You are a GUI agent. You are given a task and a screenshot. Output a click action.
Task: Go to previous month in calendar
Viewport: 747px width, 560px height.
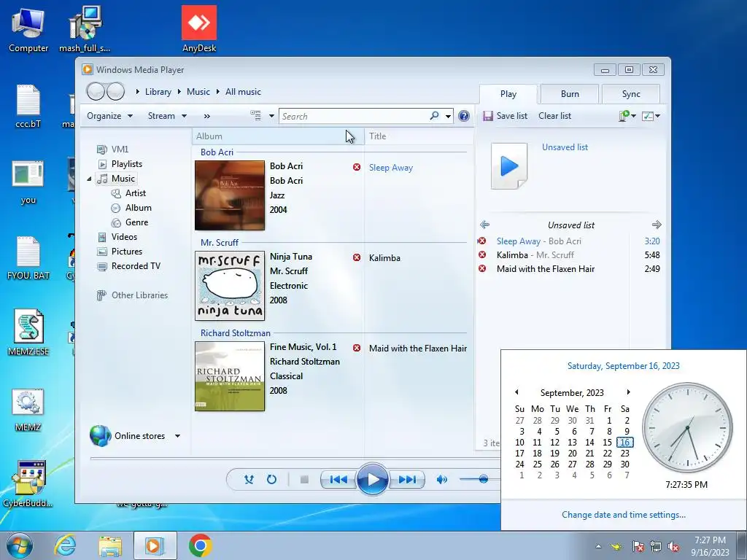pyautogui.click(x=516, y=392)
